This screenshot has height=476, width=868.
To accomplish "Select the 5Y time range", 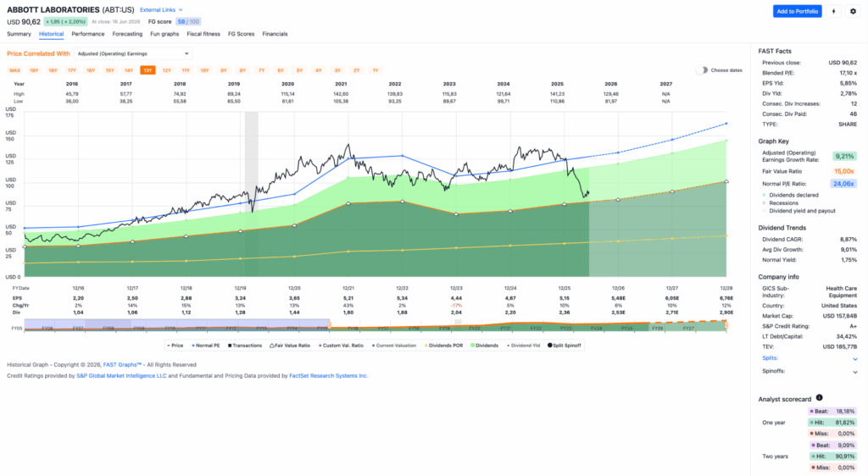I will [x=299, y=70].
